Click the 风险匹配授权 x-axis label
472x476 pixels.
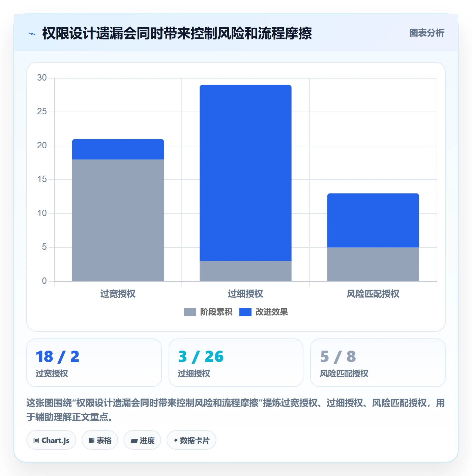(373, 294)
